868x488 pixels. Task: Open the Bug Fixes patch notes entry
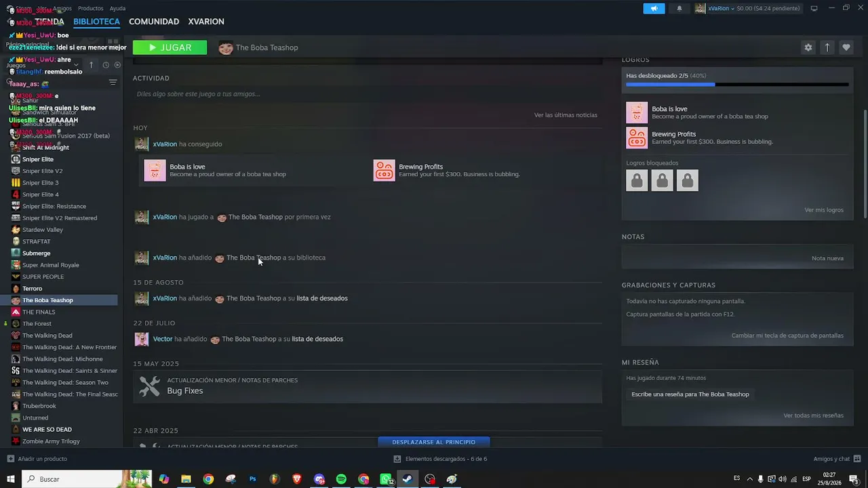coord(368,386)
